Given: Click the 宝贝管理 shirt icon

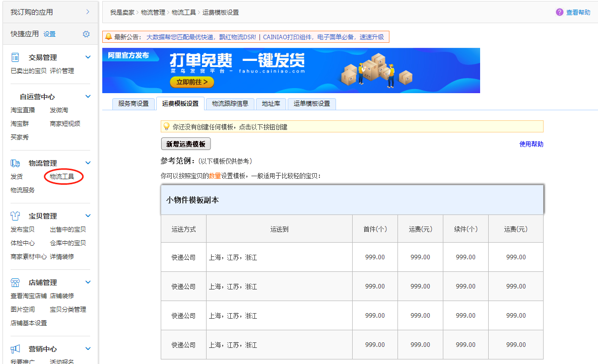Looking at the screenshot, I should pyautogui.click(x=15, y=216).
